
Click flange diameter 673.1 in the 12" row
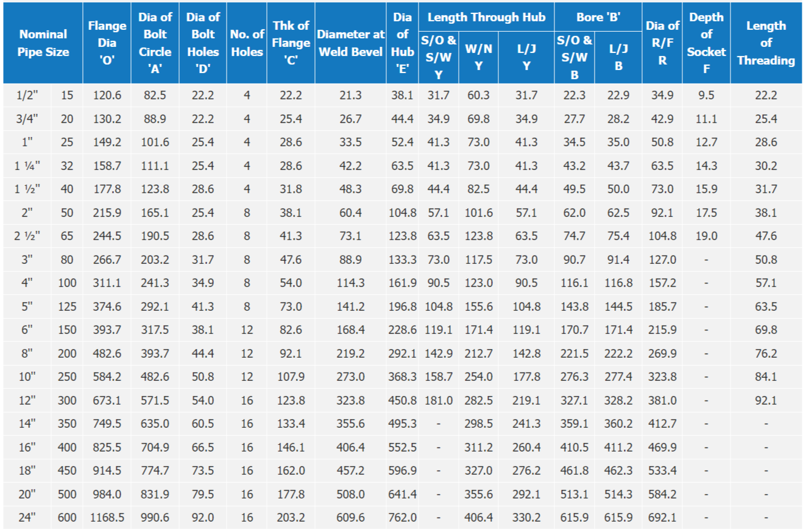(107, 400)
